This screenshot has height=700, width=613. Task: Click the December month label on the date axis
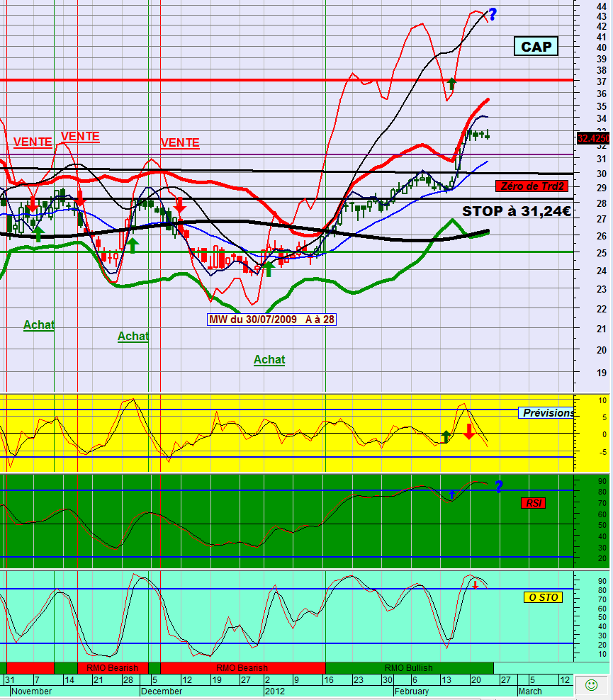[161, 691]
